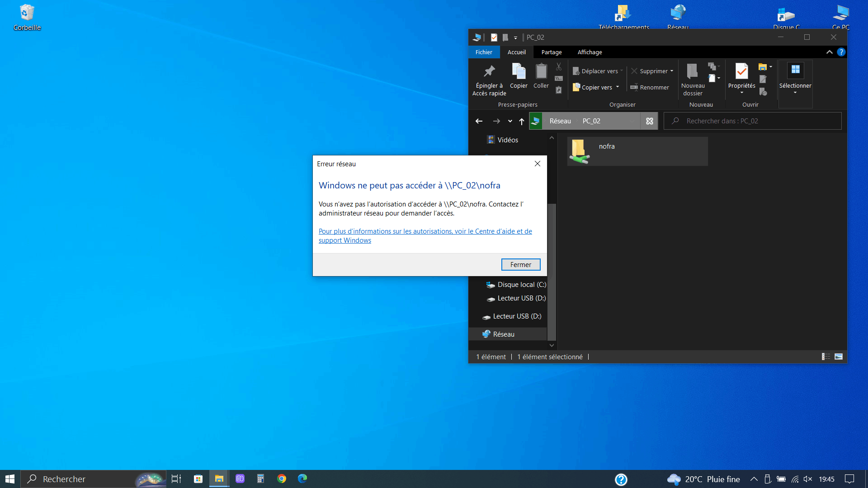This screenshot has height=488, width=868.
Task: Open the Supprimer dropdown arrow
Action: [x=672, y=71]
